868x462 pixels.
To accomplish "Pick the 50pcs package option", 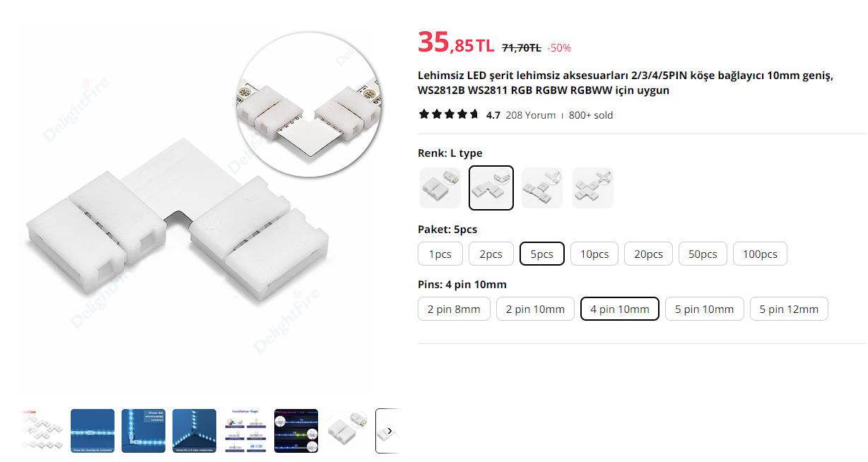I will 703,254.
